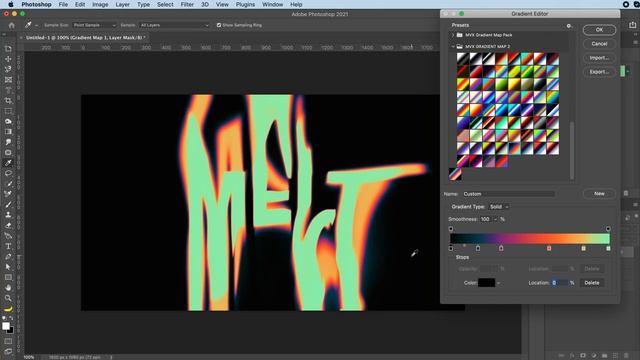
Task: Click the banana Edit Toolbar icon
Action: [8, 309]
